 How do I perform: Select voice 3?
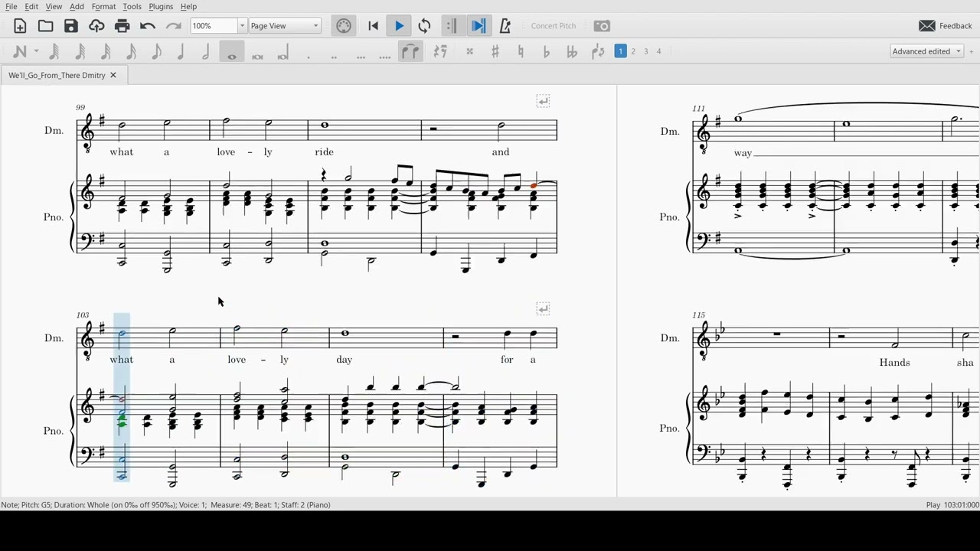[x=645, y=51]
